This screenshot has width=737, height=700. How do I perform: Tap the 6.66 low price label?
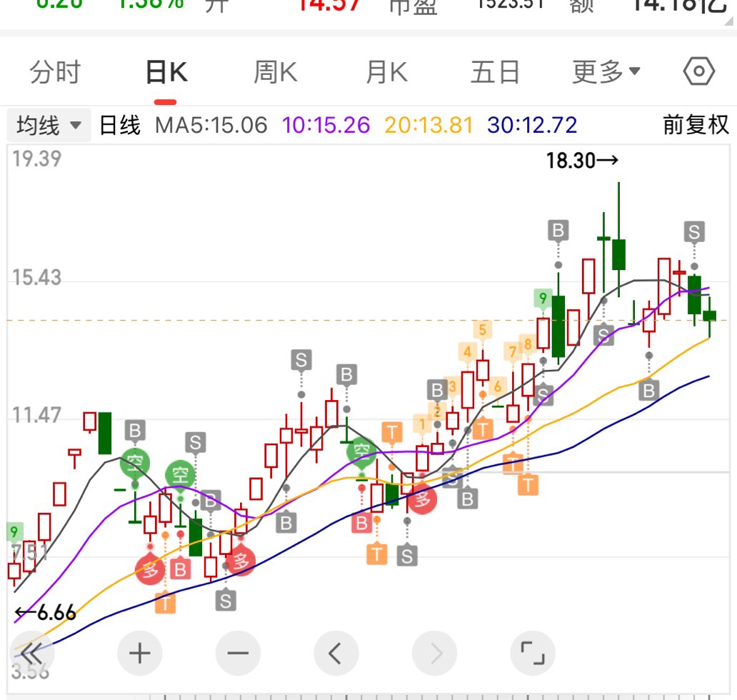[x=45, y=613]
